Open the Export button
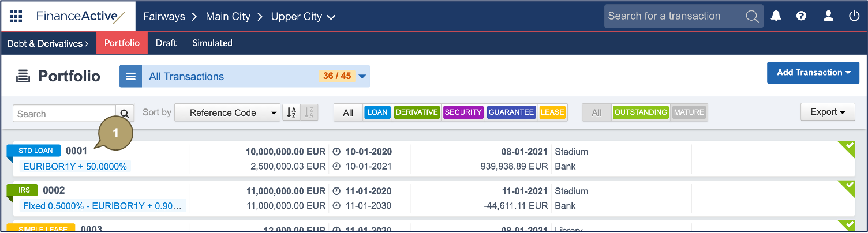The image size is (868, 233). pos(828,112)
